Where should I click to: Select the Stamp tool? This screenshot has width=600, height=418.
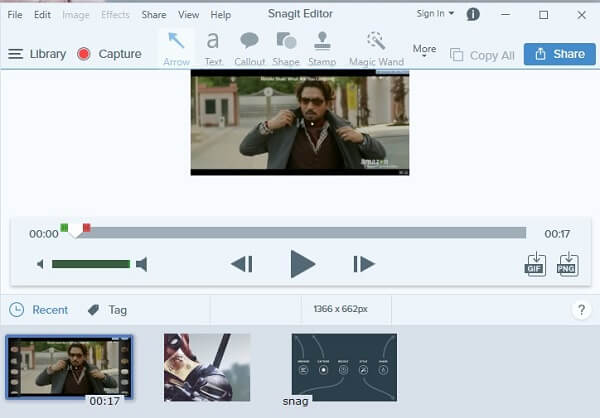(322, 49)
